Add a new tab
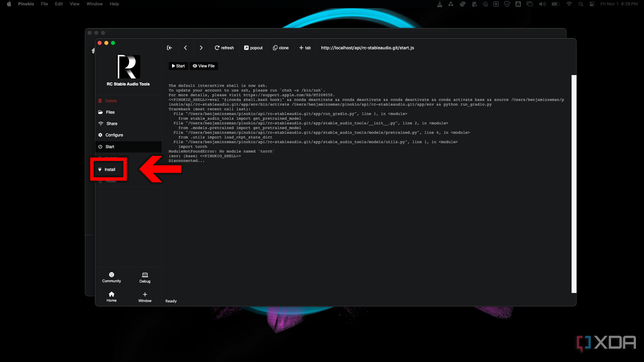 305,48
